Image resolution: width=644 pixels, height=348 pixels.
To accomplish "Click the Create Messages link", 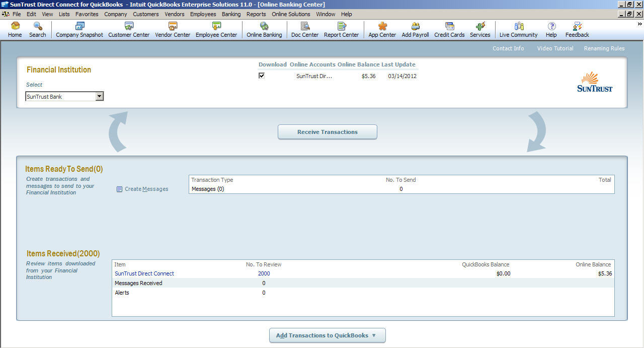I will tap(146, 189).
